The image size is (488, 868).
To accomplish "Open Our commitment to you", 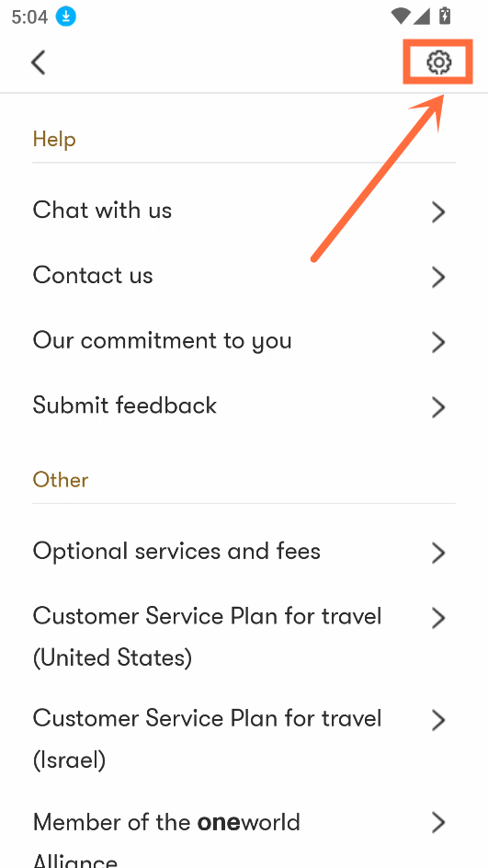I will tap(244, 341).
